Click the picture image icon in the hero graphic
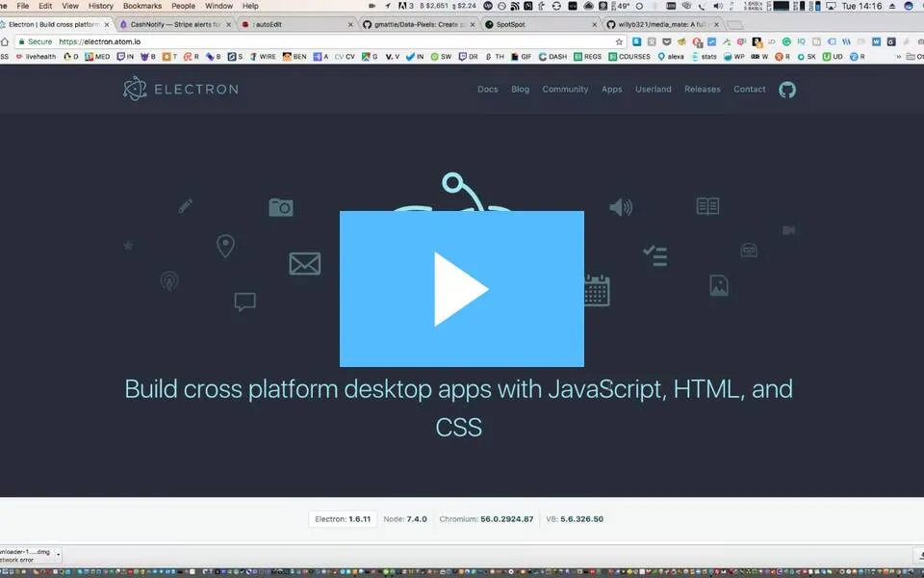The width and height of the screenshot is (924, 578). coord(719,285)
